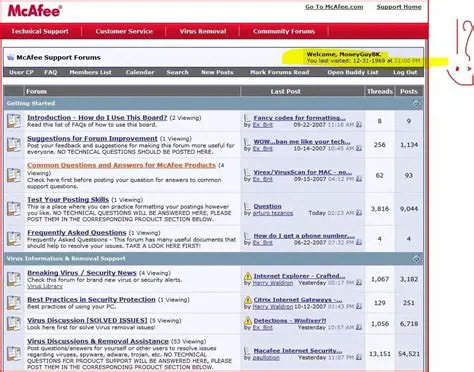
Task: Go to last post arrow for Internet Explorer thread
Action: tap(359, 283)
